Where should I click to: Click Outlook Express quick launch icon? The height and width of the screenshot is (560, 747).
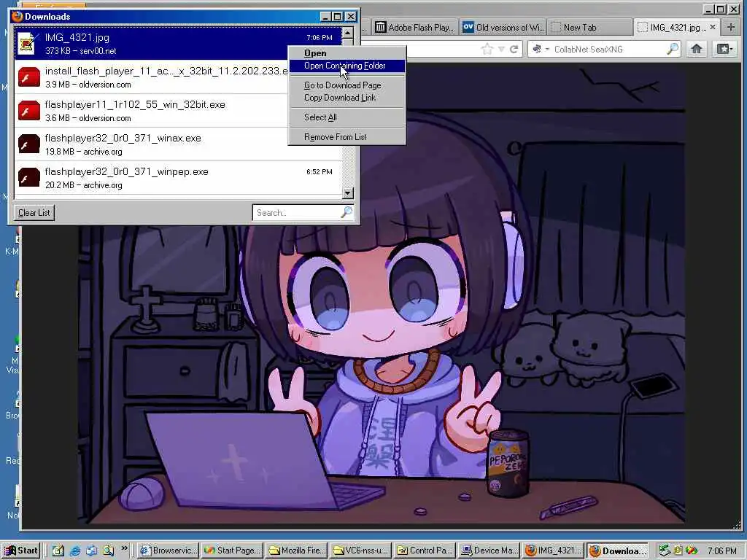[91, 551]
